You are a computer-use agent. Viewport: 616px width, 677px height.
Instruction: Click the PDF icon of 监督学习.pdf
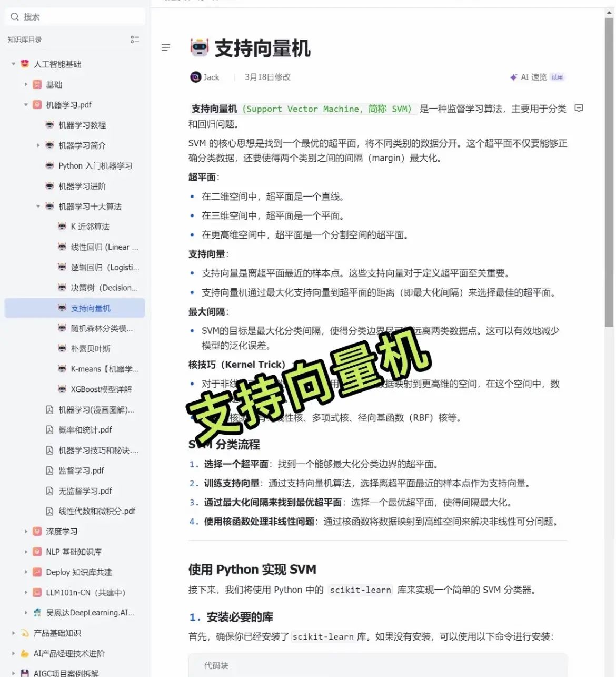point(49,470)
